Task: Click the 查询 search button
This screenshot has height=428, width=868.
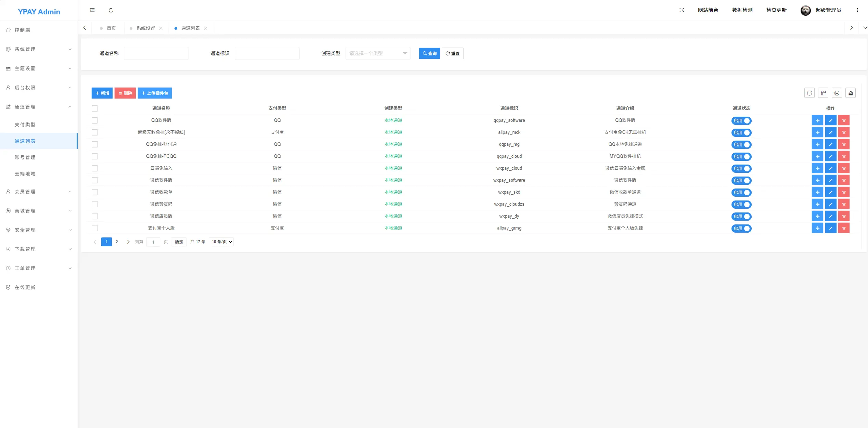Action: (429, 53)
